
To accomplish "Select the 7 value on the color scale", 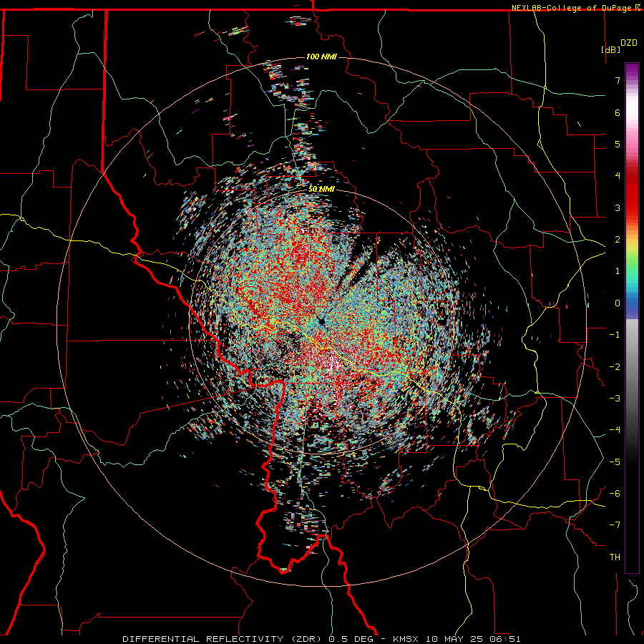I will (618, 80).
